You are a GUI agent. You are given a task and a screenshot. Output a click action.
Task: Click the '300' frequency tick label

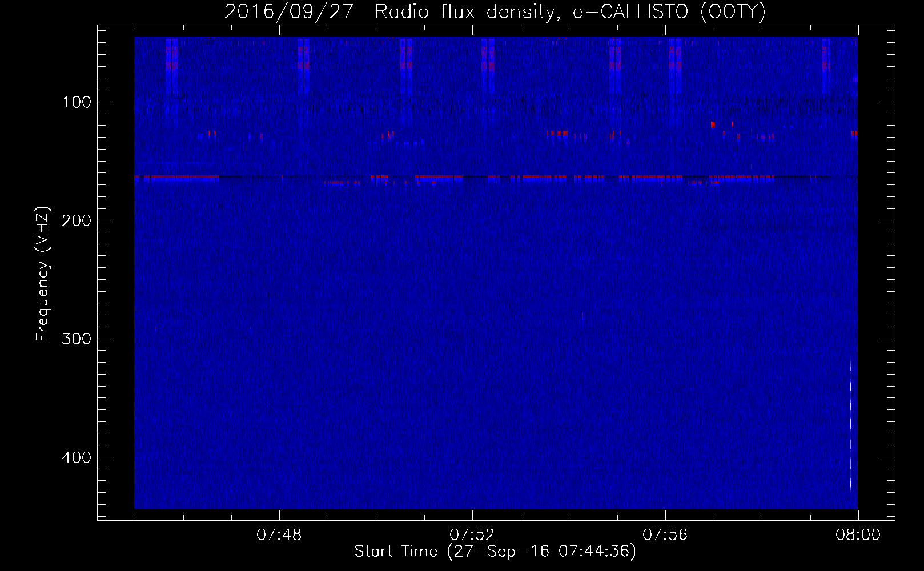tap(76, 339)
